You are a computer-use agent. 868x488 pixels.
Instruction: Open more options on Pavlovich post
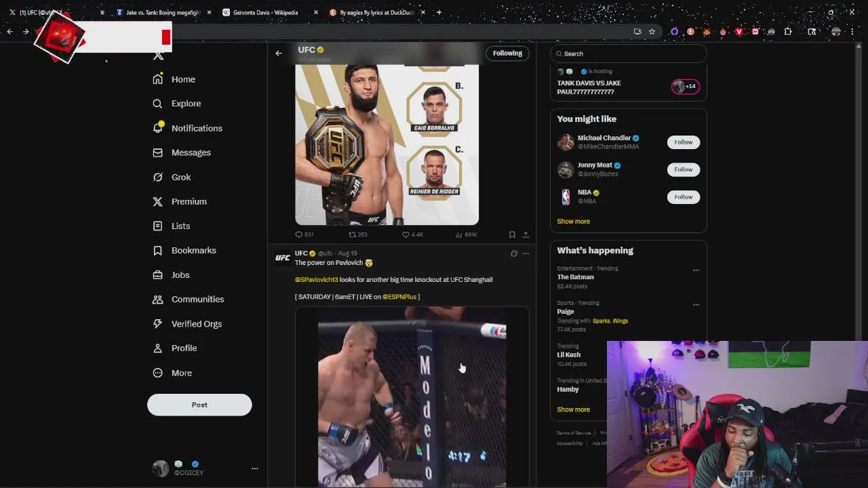tap(526, 253)
